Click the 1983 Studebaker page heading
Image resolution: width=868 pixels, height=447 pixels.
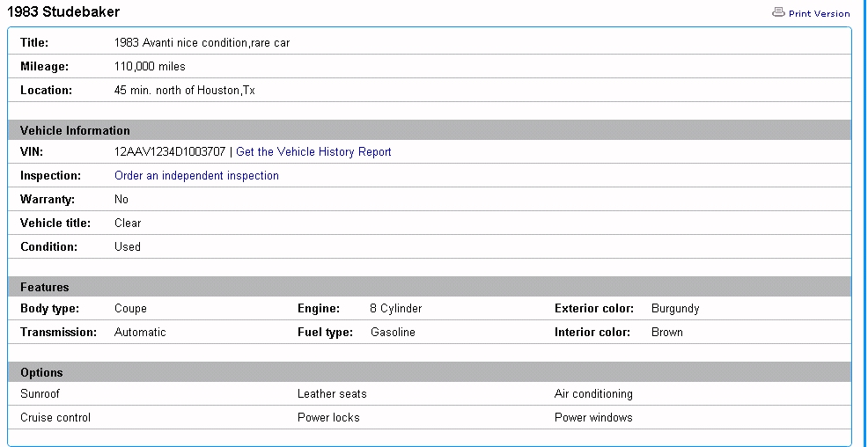coord(63,12)
